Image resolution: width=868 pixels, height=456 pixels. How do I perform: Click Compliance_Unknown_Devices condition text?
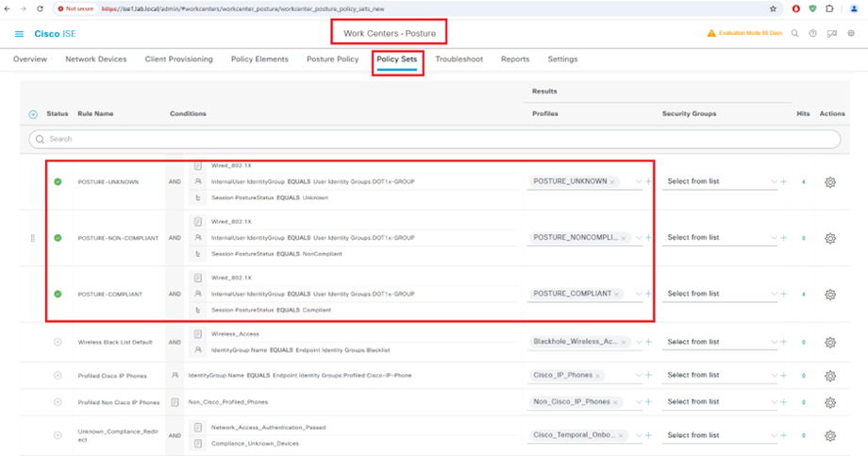tap(255, 444)
